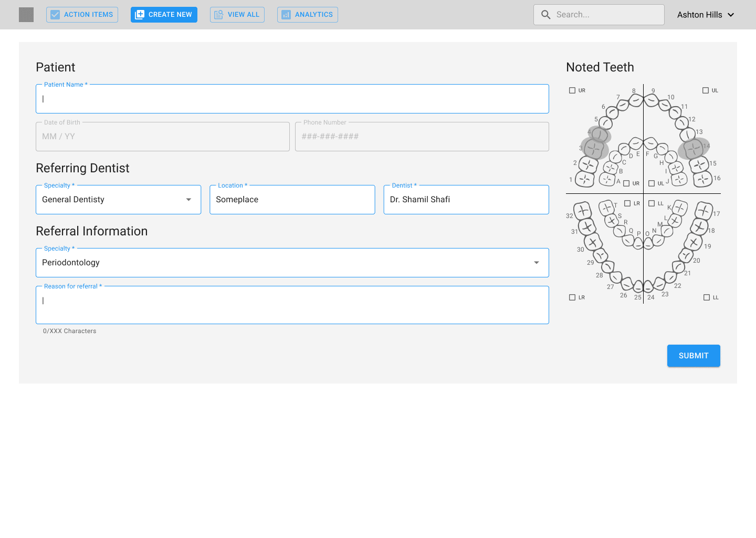Select tooth 18 on chart

(x=699, y=227)
